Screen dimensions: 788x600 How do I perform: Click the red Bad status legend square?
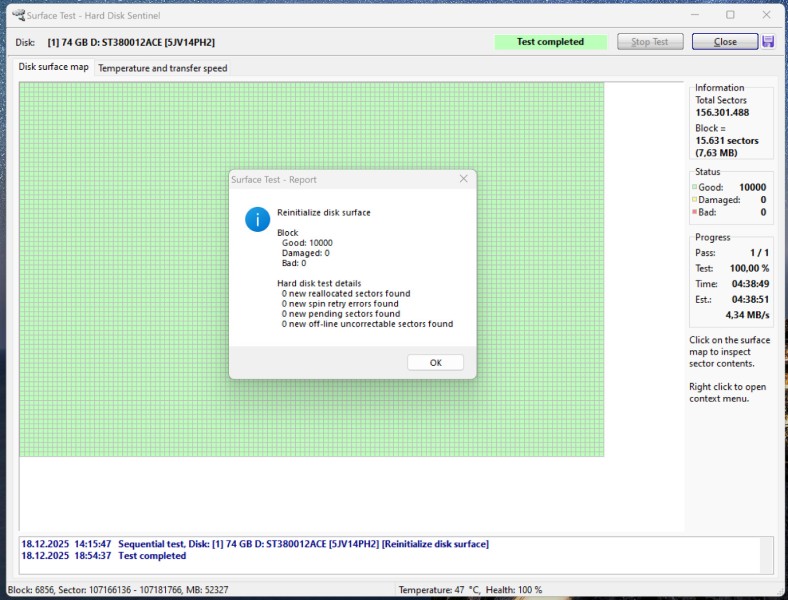695,212
